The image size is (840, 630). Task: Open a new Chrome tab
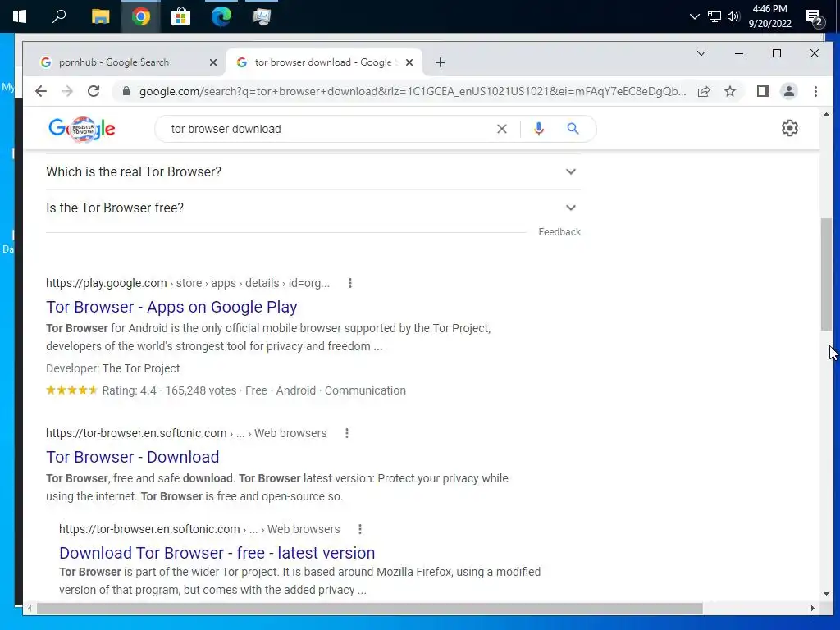click(441, 62)
